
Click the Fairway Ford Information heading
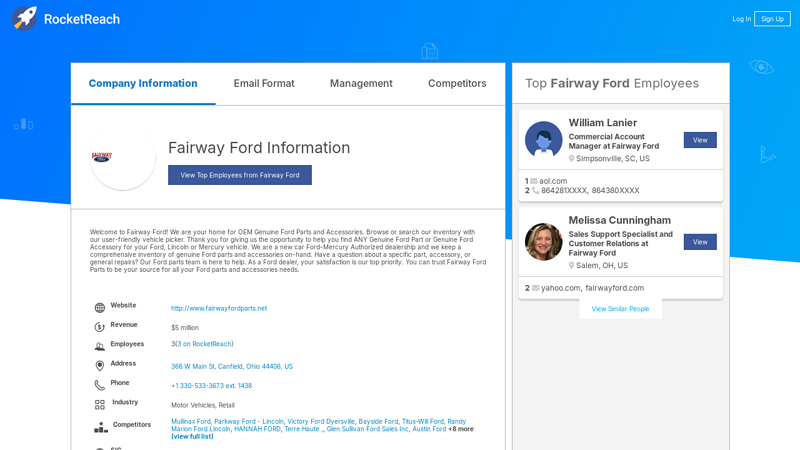(259, 147)
